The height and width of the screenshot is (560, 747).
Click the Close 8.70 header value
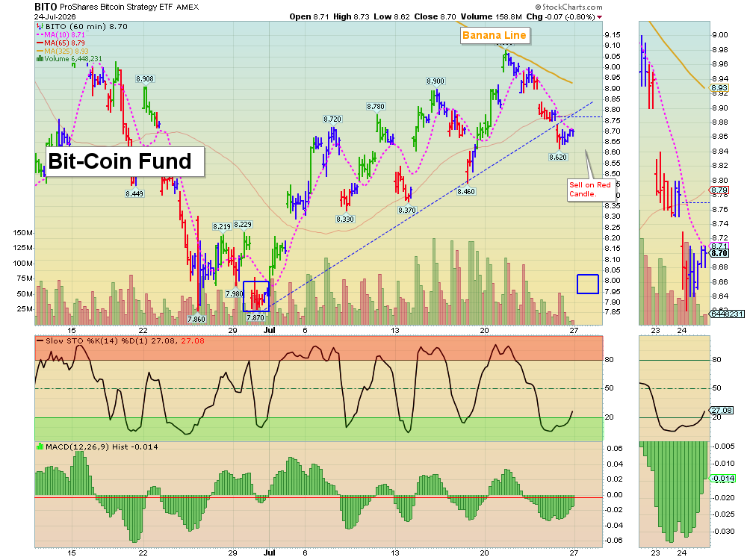click(x=435, y=16)
